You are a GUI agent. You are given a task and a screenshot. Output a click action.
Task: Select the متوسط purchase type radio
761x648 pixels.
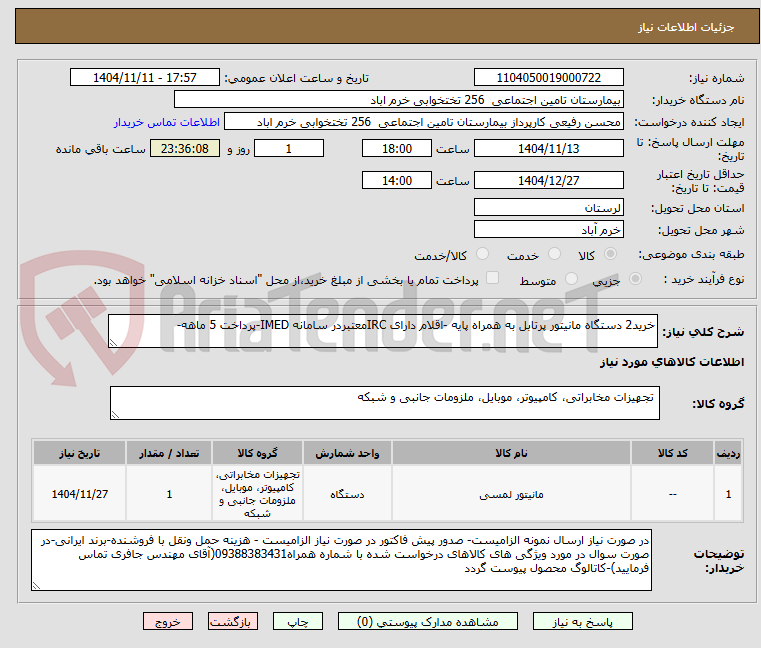(x=572, y=279)
